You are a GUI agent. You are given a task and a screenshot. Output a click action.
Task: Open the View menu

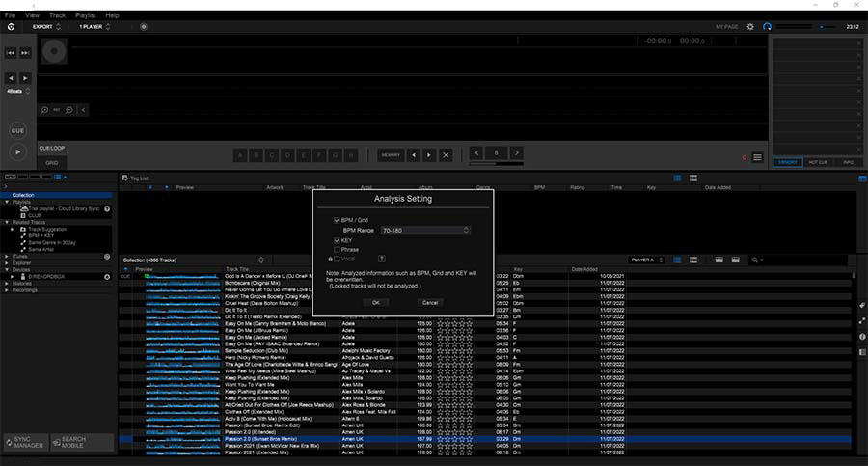tap(32, 15)
